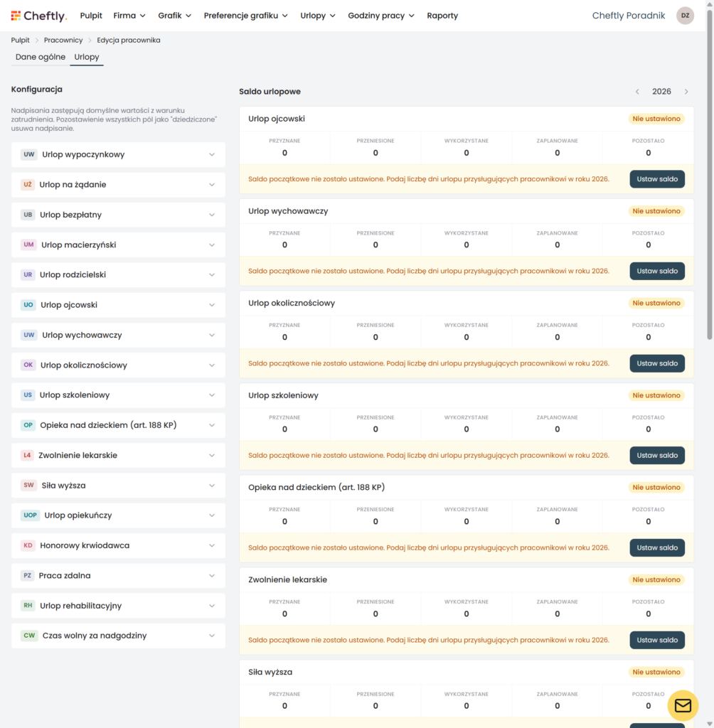The height and width of the screenshot is (728, 714).
Task: Open Cheftly Poradnik link
Action: 628,16
